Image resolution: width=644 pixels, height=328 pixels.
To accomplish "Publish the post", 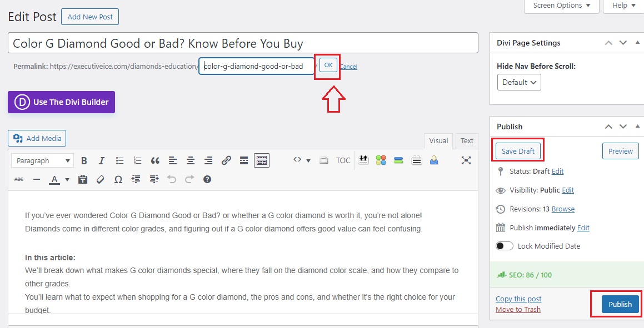I will [620, 304].
